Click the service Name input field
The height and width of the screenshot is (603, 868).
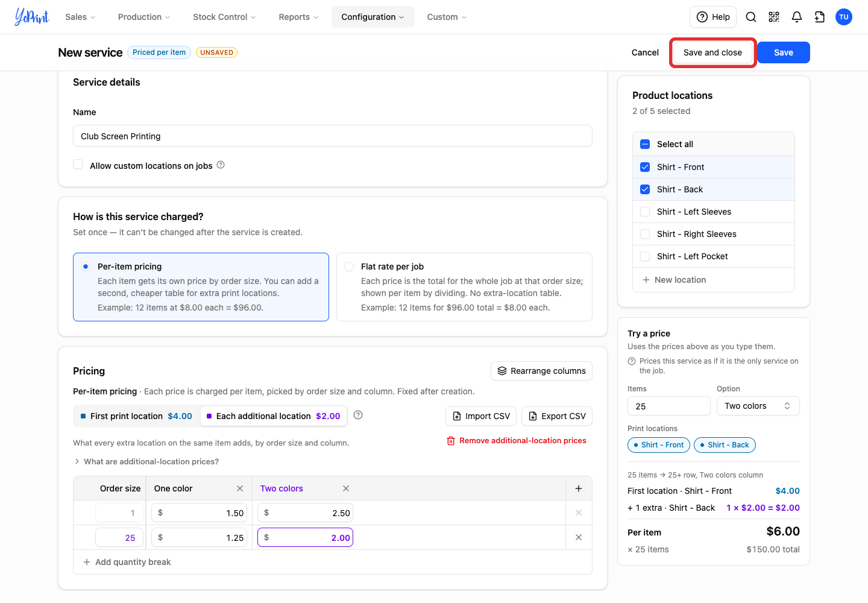pyautogui.click(x=333, y=136)
